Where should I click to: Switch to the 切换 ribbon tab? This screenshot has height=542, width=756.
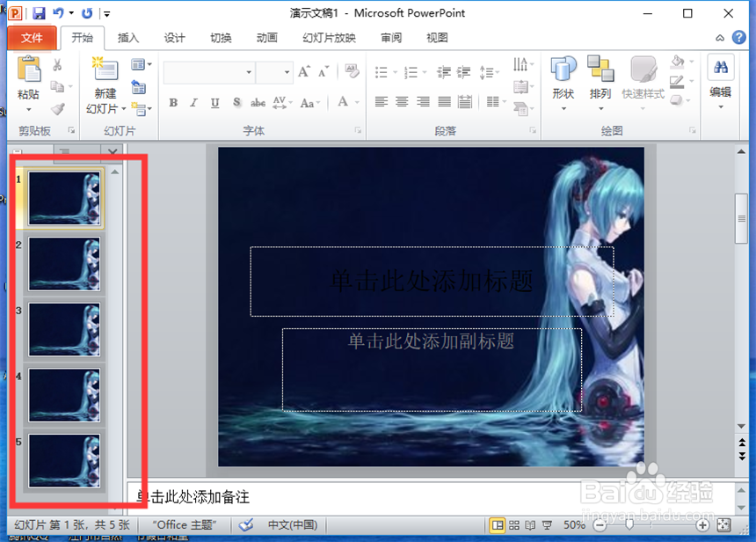pos(221,38)
